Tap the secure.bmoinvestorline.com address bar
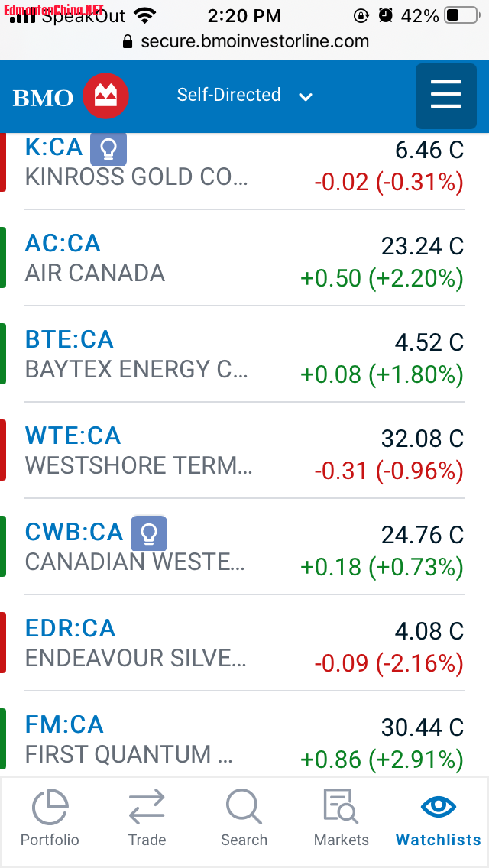The width and height of the screenshot is (489, 868). coord(244,41)
